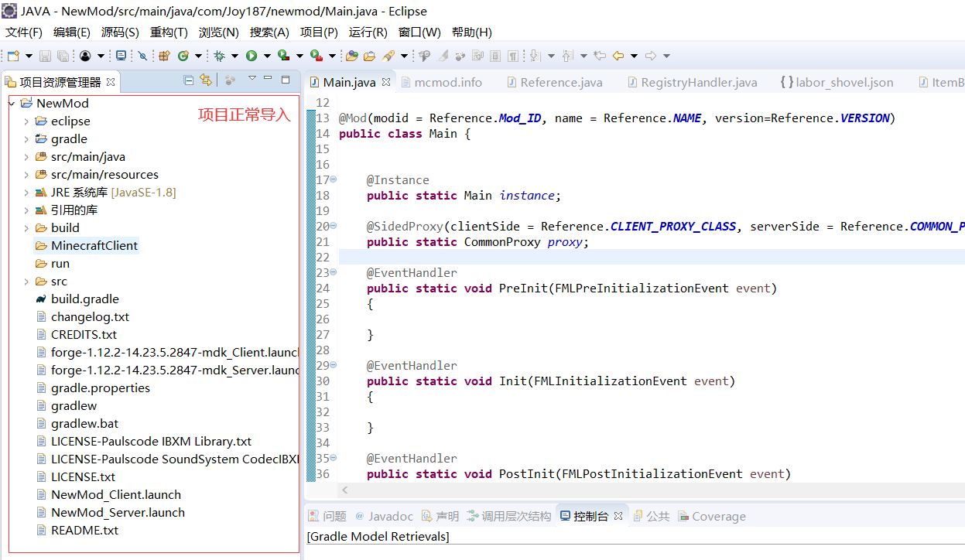Collapse the @Instance annotation fold on line 17
Image resolution: width=965 pixels, height=560 pixels.
coord(334,179)
